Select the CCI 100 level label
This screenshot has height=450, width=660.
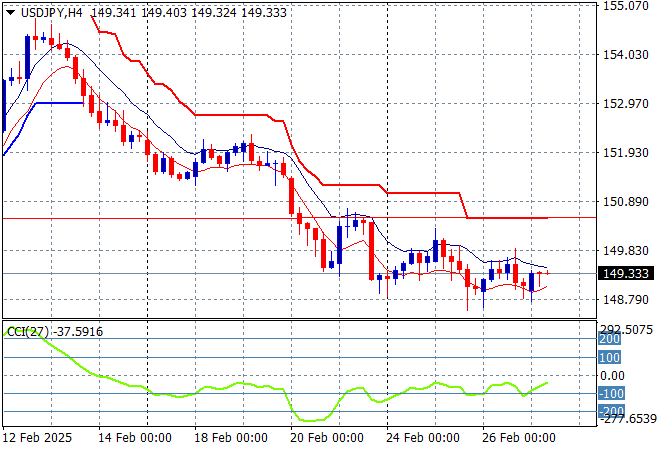coord(609,358)
